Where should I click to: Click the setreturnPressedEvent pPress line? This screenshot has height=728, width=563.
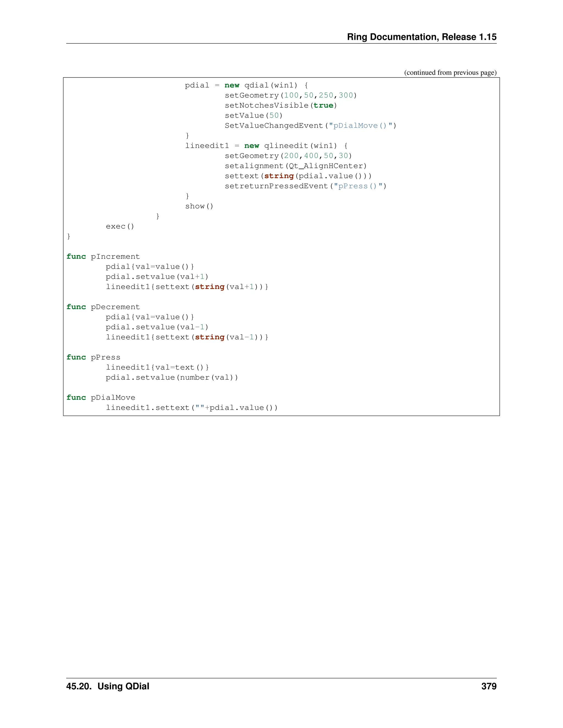(x=305, y=186)
